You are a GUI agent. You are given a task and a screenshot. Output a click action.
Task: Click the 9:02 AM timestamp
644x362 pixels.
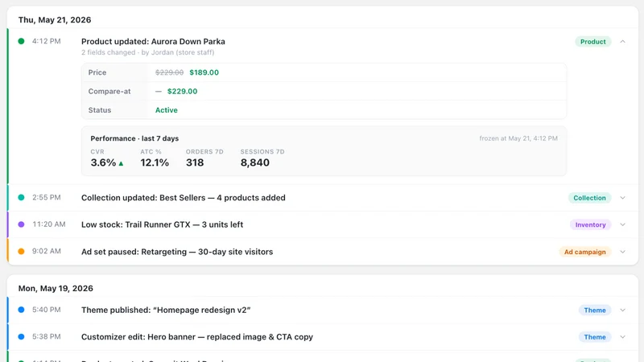pyautogui.click(x=47, y=251)
